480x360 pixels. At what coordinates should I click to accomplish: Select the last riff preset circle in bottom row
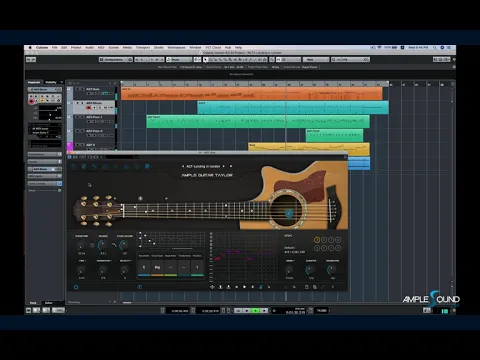click(x=338, y=248)
